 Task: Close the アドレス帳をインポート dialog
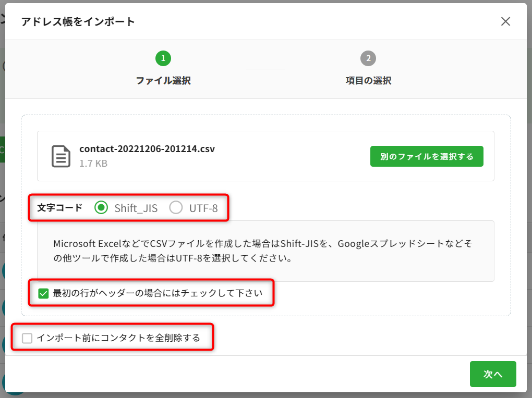tap(505, 21)
